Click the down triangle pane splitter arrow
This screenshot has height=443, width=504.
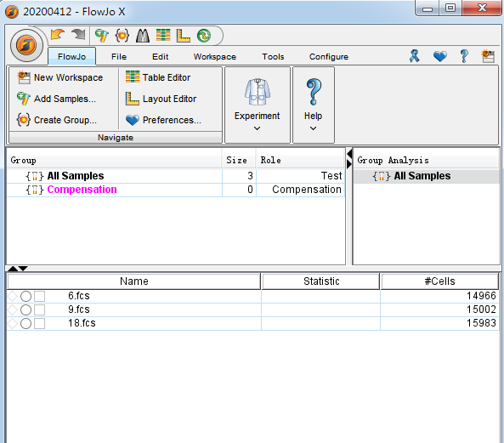pyautogui.click(x=23, y=269)
